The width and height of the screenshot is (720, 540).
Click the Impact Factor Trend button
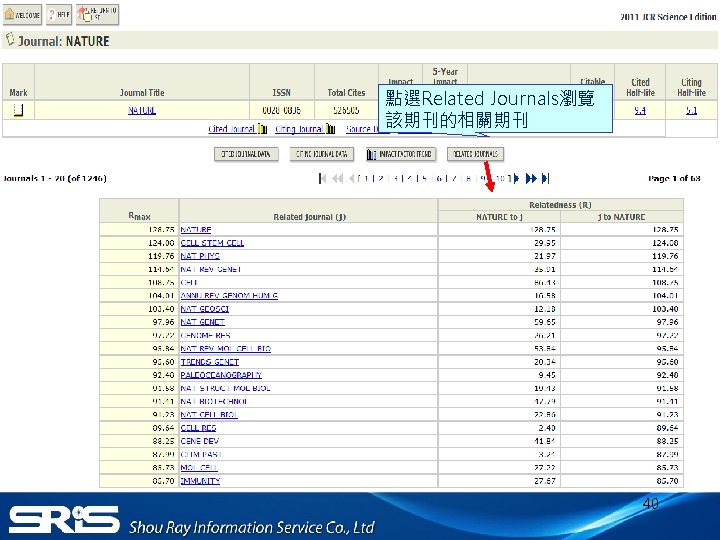400,154
